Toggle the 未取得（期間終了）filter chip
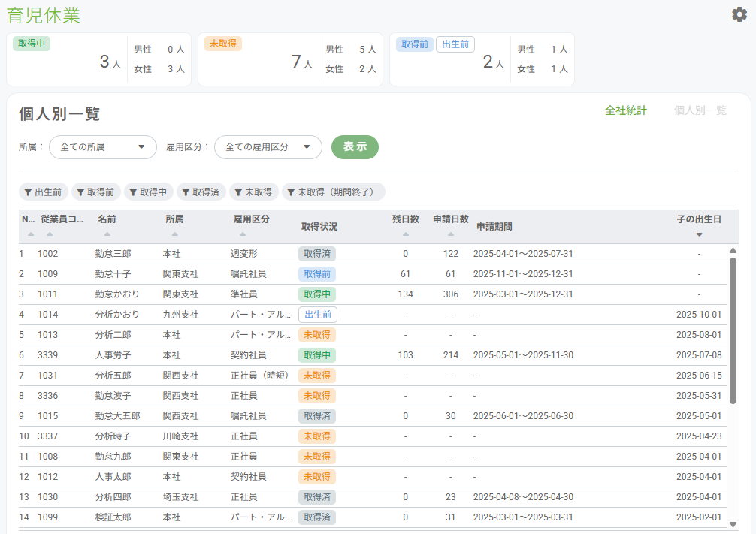 [333, 192]
